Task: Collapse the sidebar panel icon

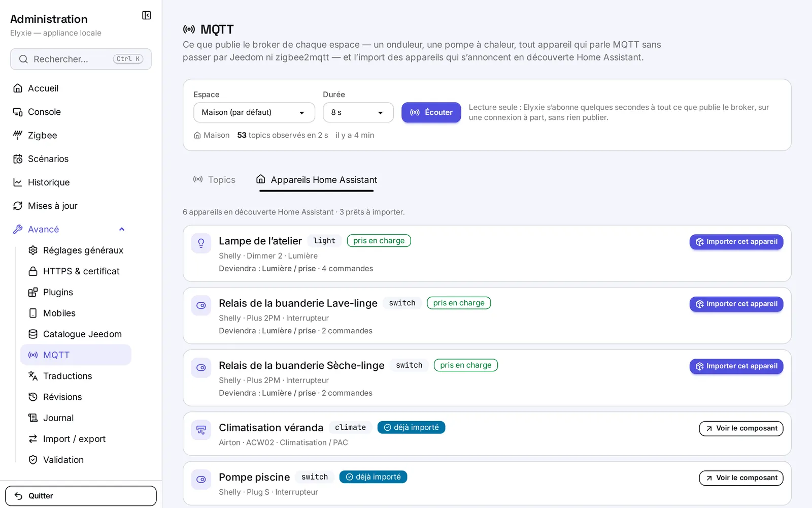Action: [147, 15]
